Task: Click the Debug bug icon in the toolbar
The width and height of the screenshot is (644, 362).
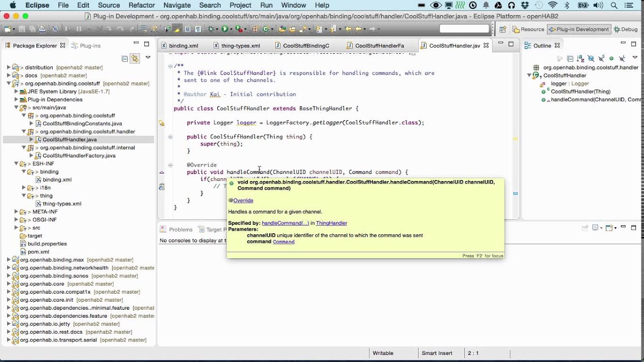Action: click(x=211, y=29)
